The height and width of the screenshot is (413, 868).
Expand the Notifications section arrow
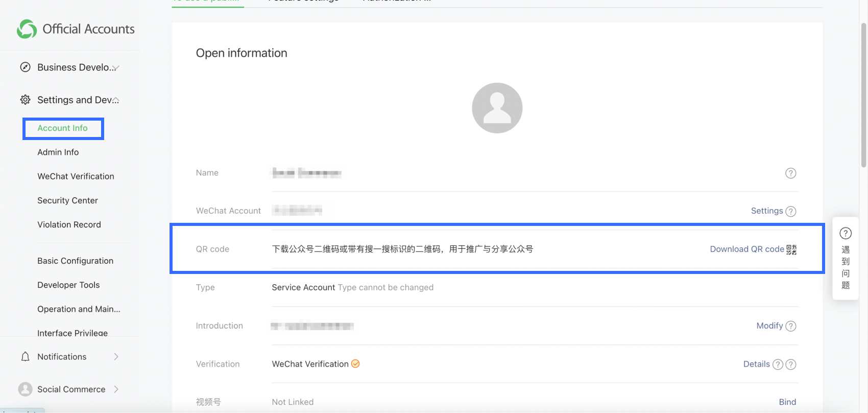coord(116,357)
